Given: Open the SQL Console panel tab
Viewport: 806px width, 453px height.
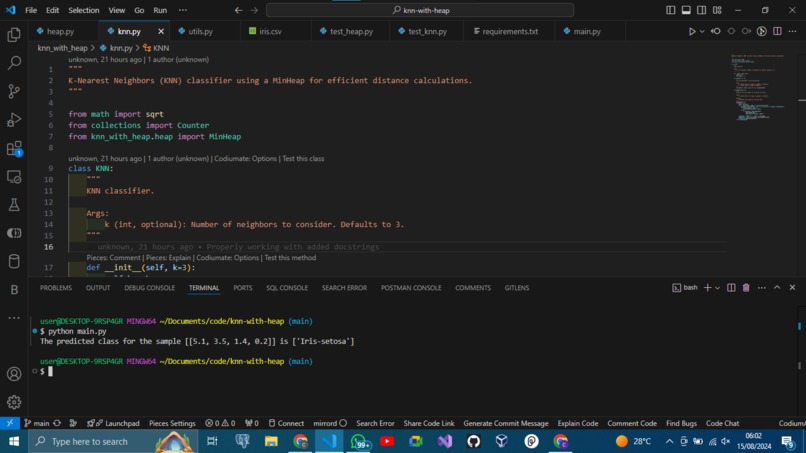Looking at the screenshot, I should (287, 288).
